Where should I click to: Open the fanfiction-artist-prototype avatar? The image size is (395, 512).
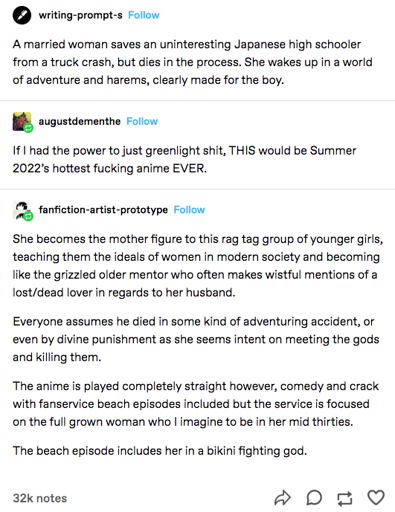[22, 210]
